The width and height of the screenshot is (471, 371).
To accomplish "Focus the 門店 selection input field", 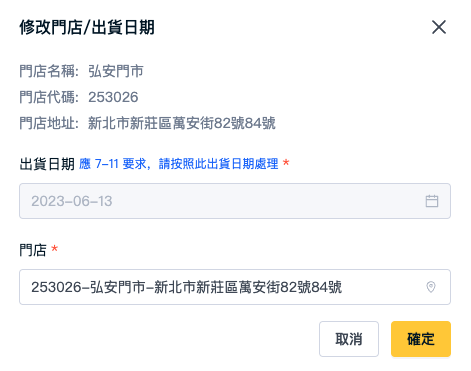I will tap(235, 287).
